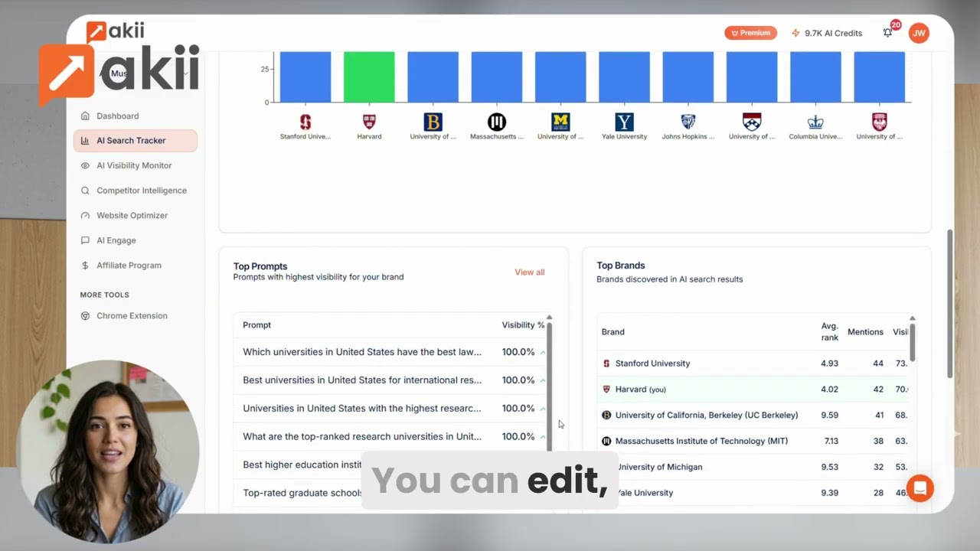This screenshot has width=980, height=551.
Task: Click the Columbia University chart logo
Action: tap(815, 122)
